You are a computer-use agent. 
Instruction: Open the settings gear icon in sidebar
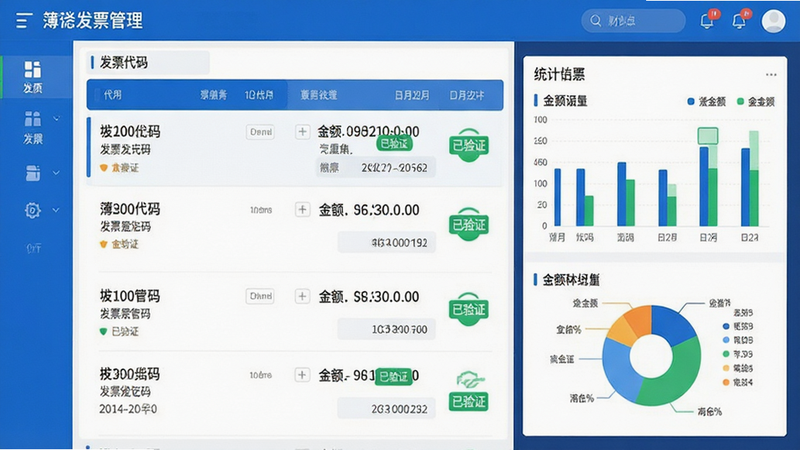point(33,210)
